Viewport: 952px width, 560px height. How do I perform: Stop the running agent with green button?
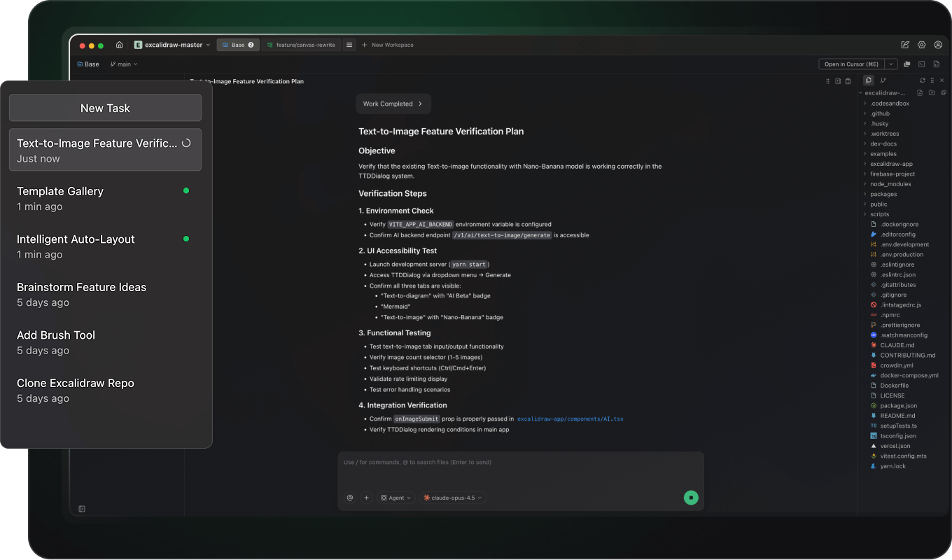tap(691, 498)
